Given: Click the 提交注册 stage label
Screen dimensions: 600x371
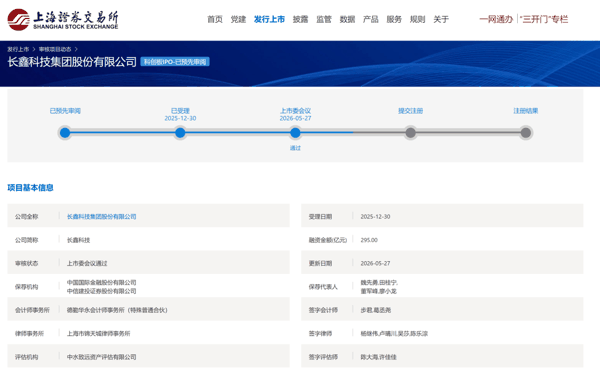Looking at the screenshot, I should 410,111.
